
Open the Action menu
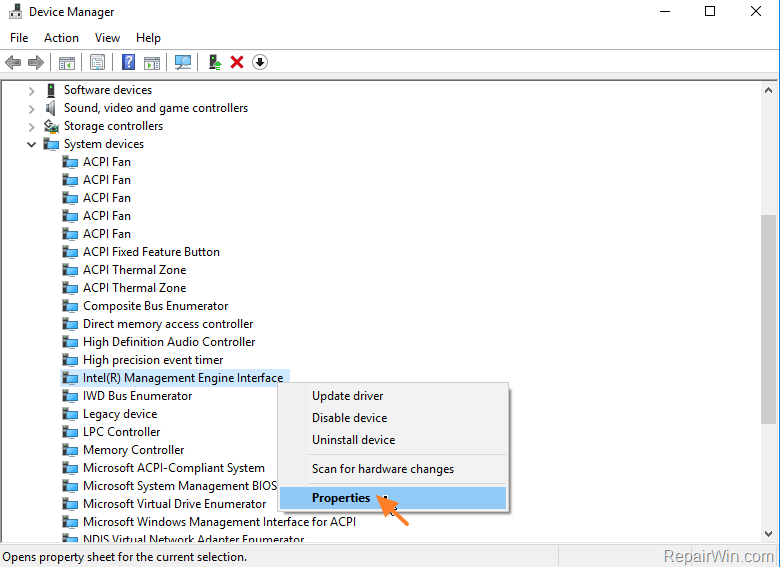click(61, 38)
